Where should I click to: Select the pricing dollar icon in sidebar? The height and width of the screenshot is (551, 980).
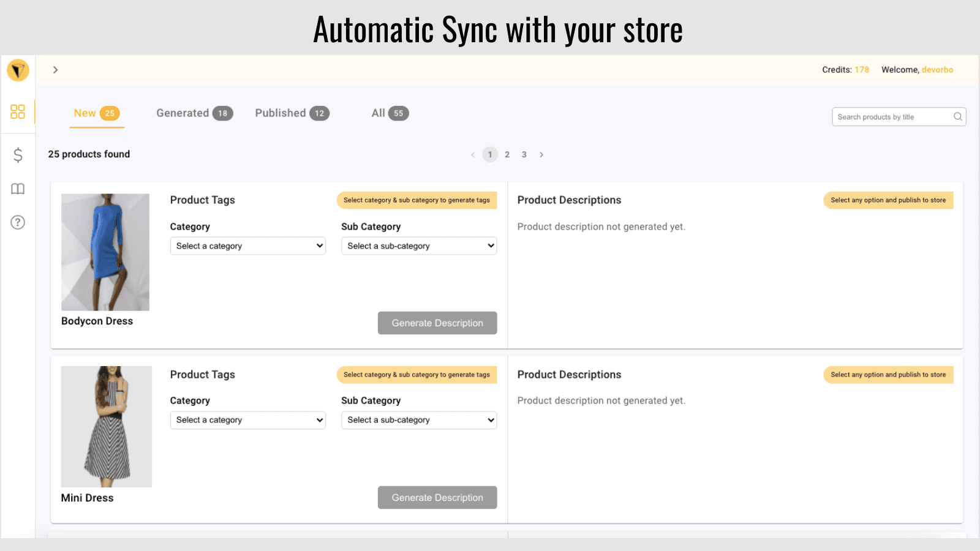[18, 155]
